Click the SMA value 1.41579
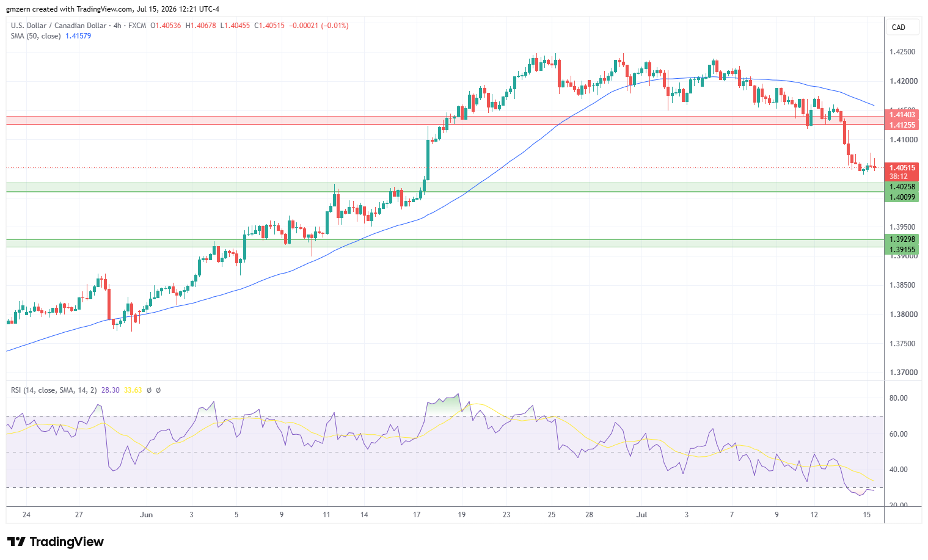Screen dimensions: 928x560 pyautogui.click(x=78, y=36)
